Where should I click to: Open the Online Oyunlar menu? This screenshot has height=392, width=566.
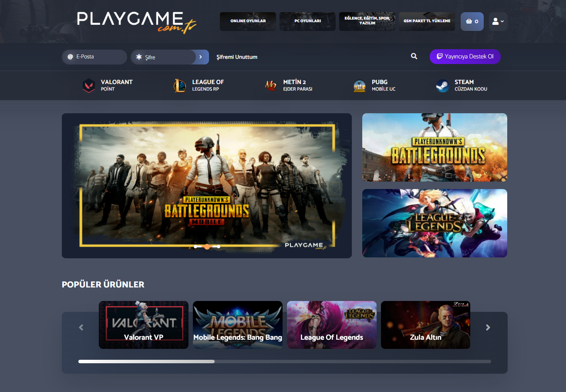[248, 21]
